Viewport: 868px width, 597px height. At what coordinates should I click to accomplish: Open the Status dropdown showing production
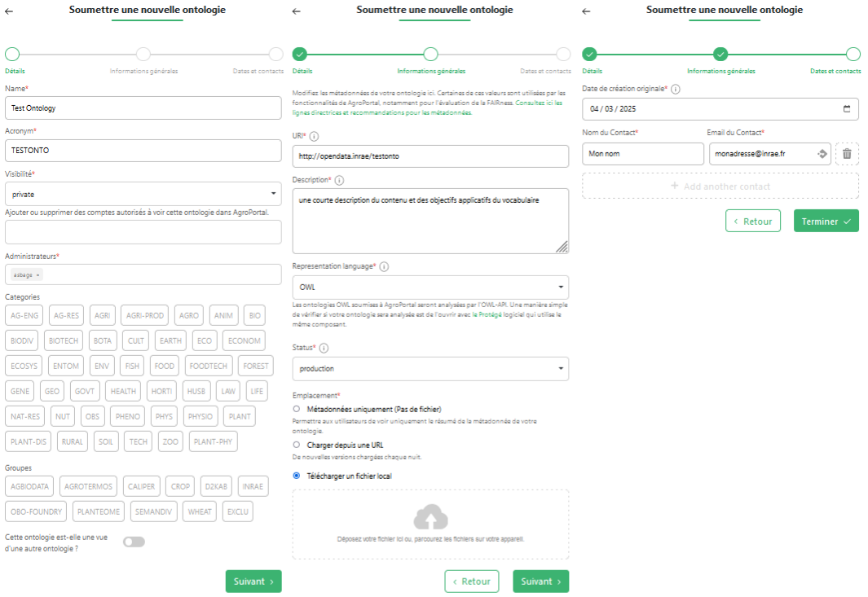coord(430,369)
